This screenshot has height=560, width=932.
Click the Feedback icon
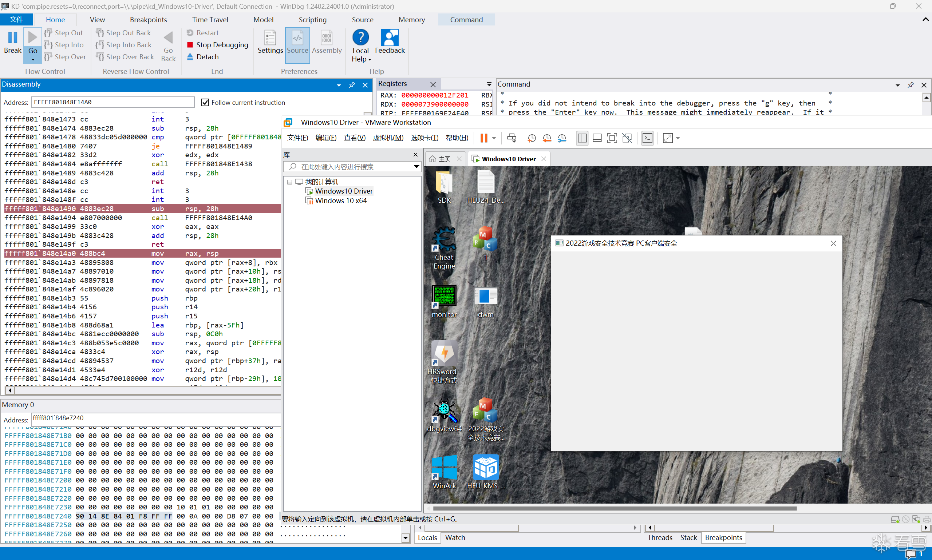(x=390, y=37)
